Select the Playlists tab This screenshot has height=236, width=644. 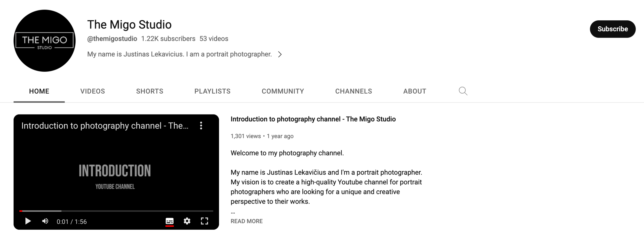pyautogui.click(x=212, y=91)
